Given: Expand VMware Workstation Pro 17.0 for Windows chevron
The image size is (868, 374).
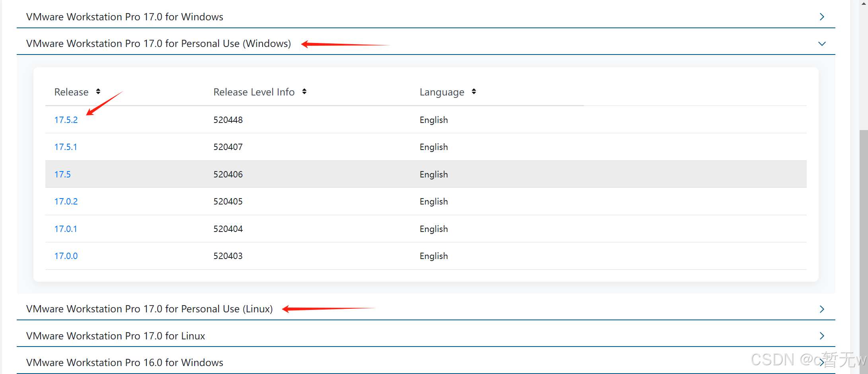Looking at the screenshot, I should 822,17.
